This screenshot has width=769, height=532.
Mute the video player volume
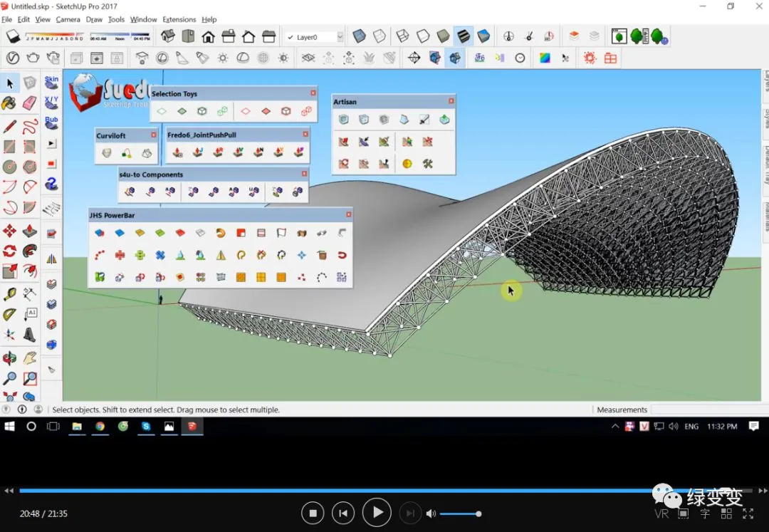(x=431, y=513)
